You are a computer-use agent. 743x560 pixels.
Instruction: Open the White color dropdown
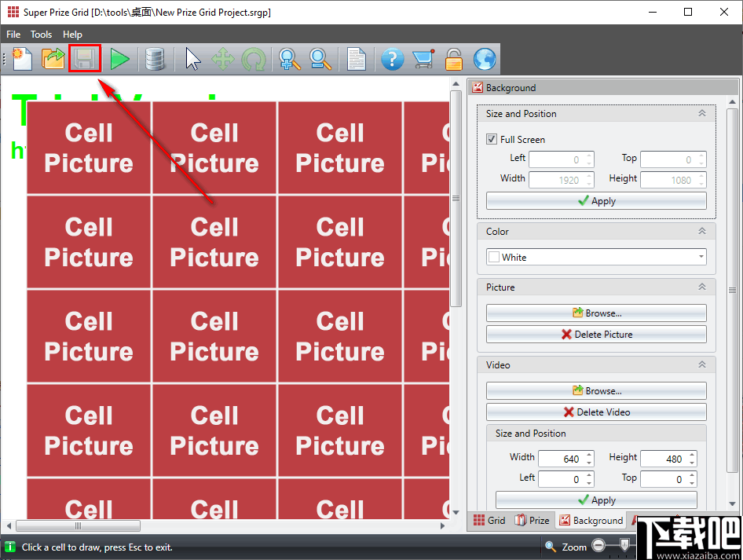(x=596, y=257)
